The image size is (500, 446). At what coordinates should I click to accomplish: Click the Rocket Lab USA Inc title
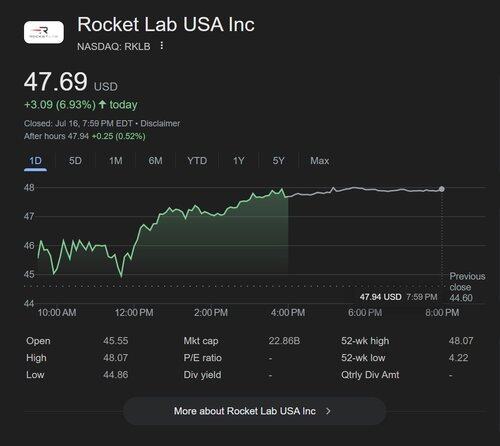tap(166, 25)
